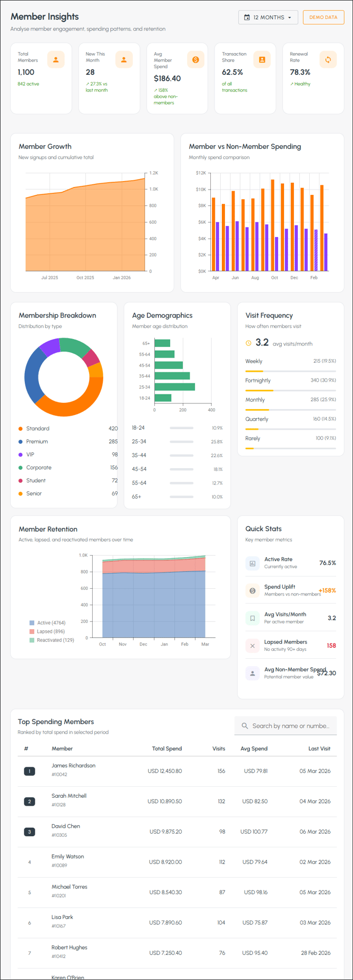Select member Sarah Mitchell
Image resolution: width=353 pixels, height=980 pixels.
click(x=69, y=796)
